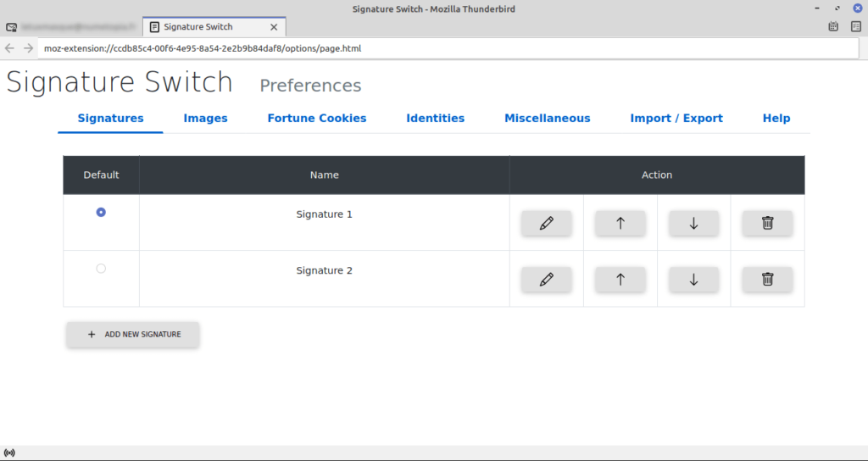The height and width of the screenshot is (461, 868).
Task: Move Signature 1 down
Action: coord(693,223)
